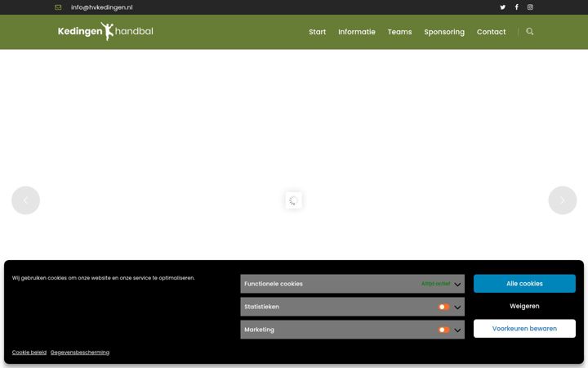The image size is (588, 368).
Task: Open the Gegevensbescherming link
Action: (80, 352)
